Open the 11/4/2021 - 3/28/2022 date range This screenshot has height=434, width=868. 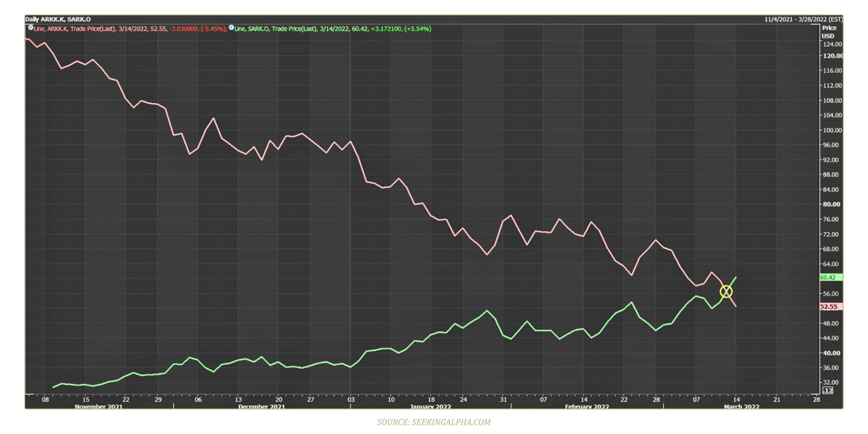coord(803,20)
